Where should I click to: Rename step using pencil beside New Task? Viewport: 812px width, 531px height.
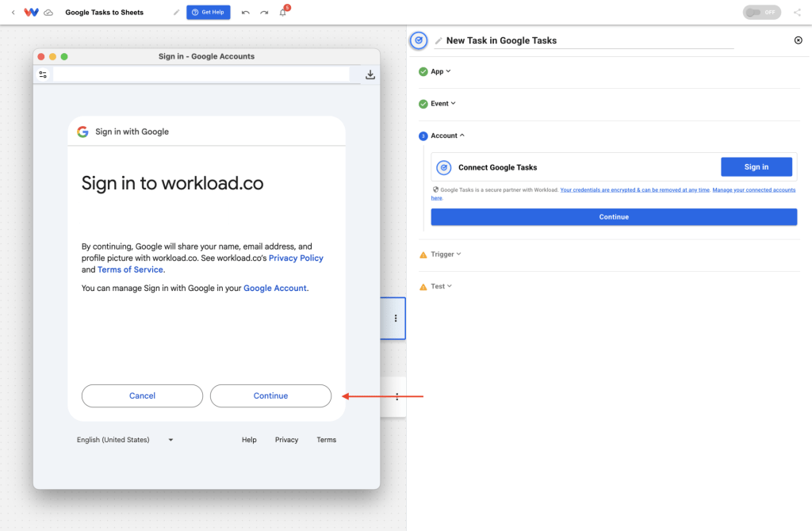coord(439,40)
